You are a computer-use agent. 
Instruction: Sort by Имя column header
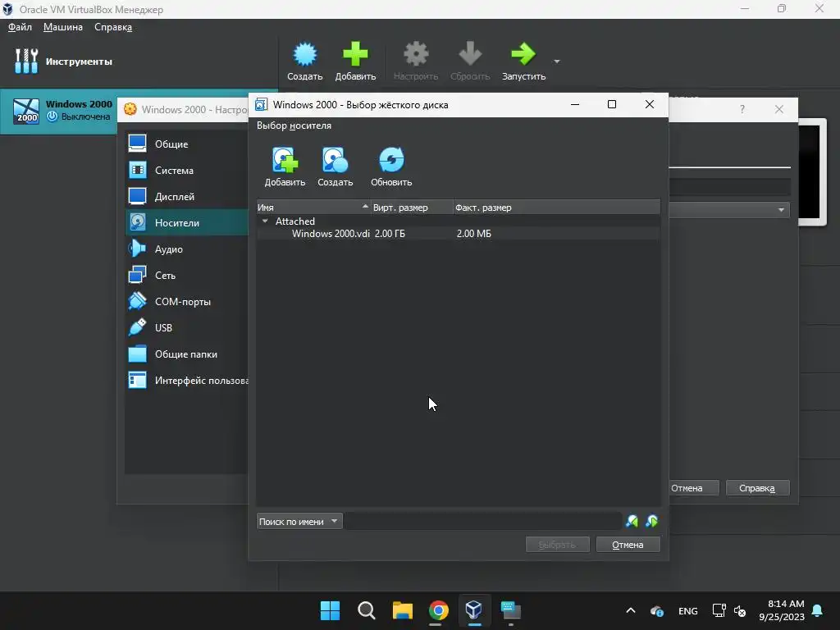pos(313,208)
